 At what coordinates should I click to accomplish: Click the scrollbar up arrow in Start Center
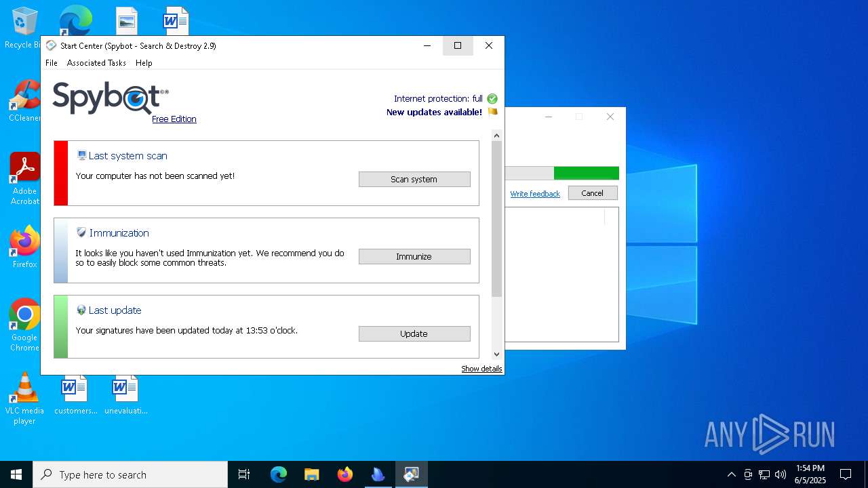point(496,136)
